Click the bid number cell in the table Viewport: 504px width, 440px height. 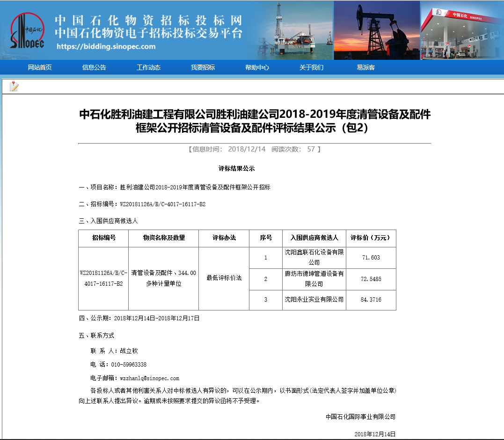[103, 279]
